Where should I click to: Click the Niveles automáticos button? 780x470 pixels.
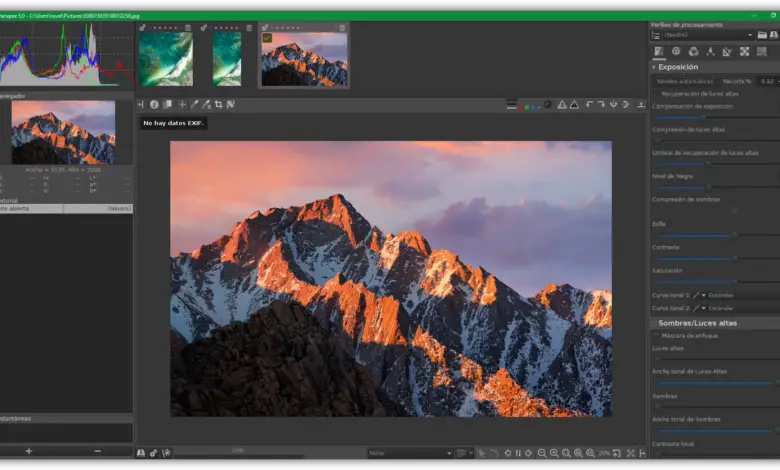point(685,81)
